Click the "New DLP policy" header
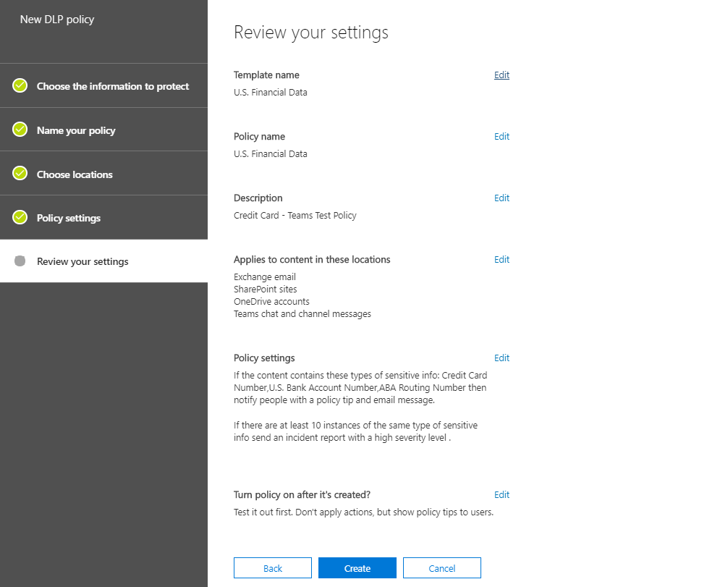The image size is (728, 587). tap(58, 20)
